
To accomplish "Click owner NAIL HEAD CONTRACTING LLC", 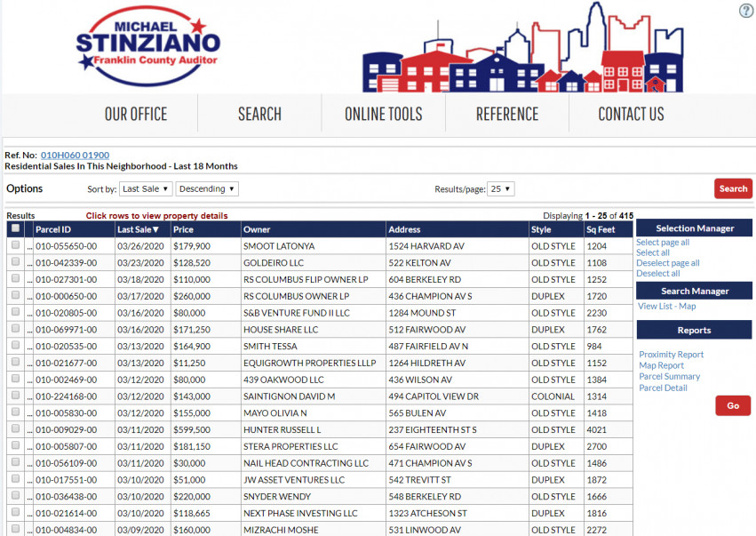I will click(x=306, y=463).
